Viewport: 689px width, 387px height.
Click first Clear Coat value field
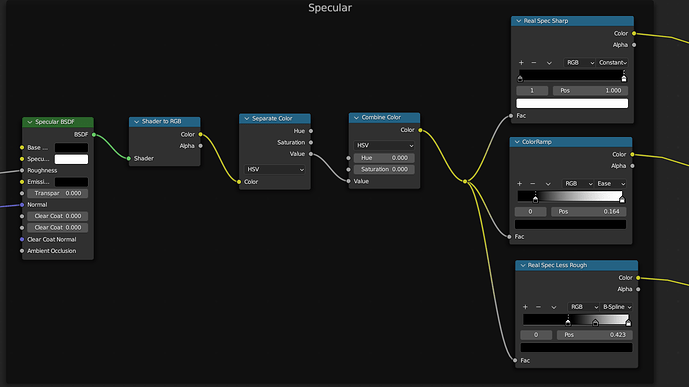click(x=58, y=216)
